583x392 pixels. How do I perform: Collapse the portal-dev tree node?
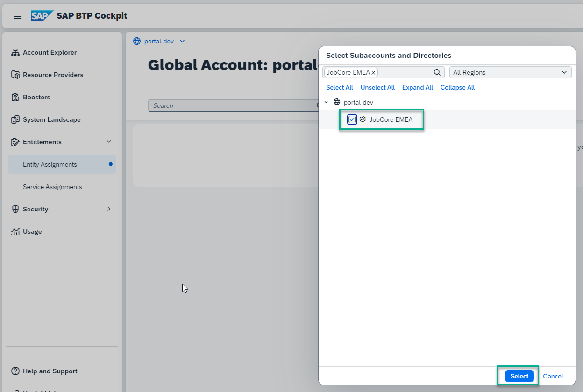pos(326,102)
